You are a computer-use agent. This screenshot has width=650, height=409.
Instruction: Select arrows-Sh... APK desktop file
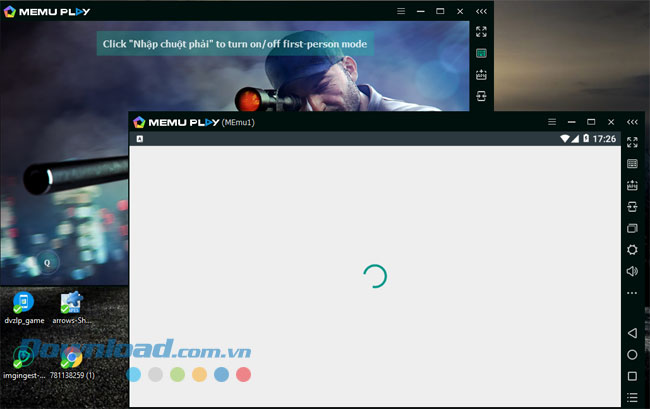(x=71, y=308)
